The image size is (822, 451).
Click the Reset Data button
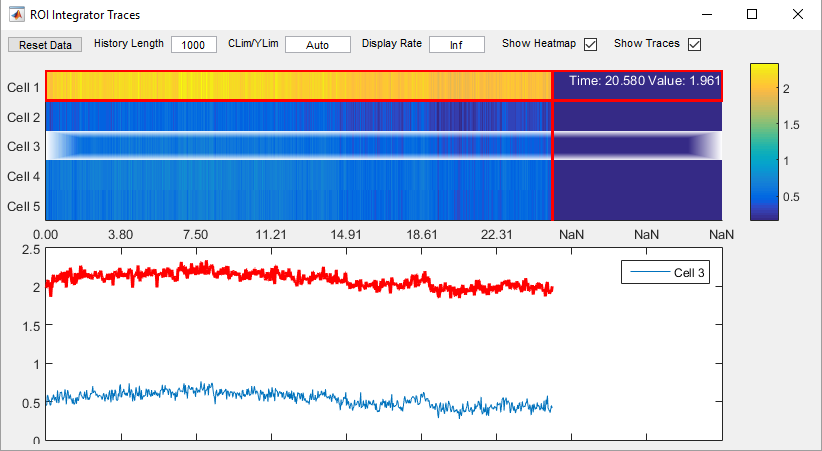click(46, 45)
